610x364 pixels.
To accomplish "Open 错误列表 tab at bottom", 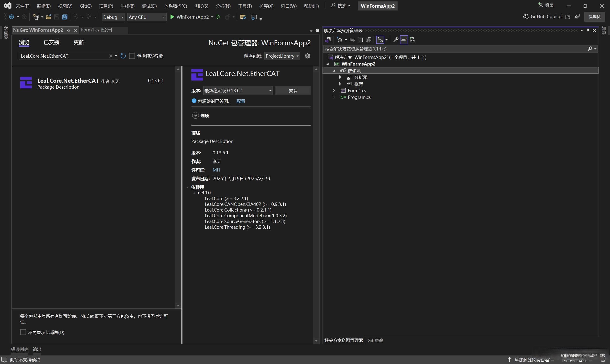I will (x=20, y=349).
